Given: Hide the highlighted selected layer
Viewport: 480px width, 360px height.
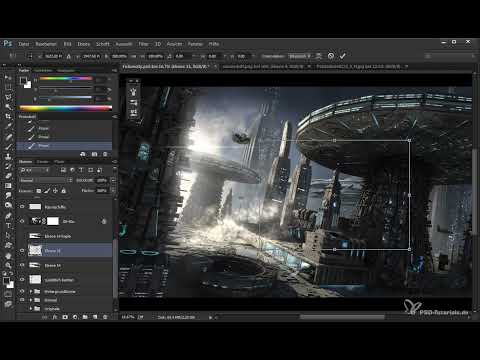Looking at the screenshot, I should tap(22, 250).
